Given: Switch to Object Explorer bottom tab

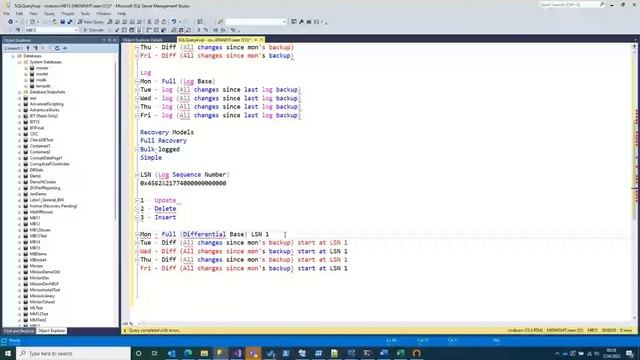Looking at the screenshot, I should tap(51, 331).
